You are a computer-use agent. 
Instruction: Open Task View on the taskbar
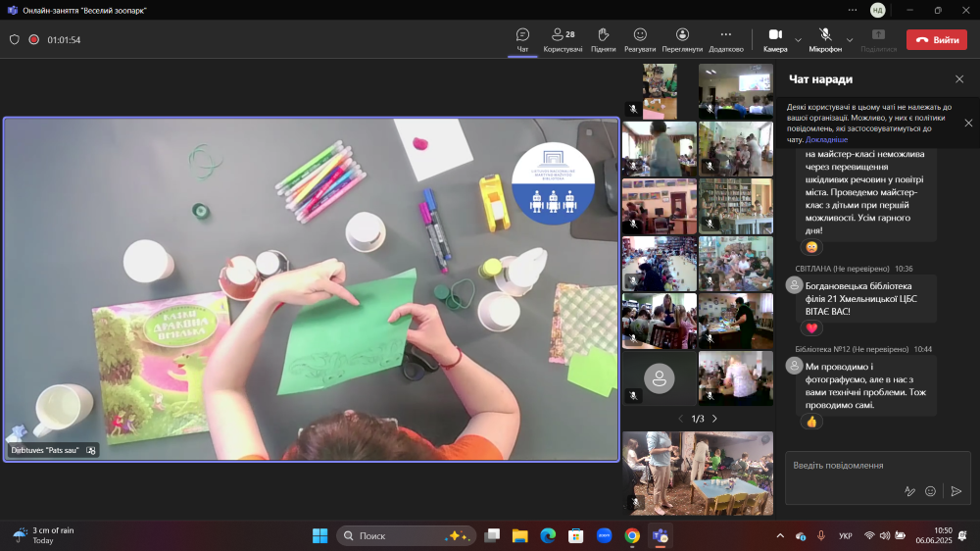click(x=493, y=535)
